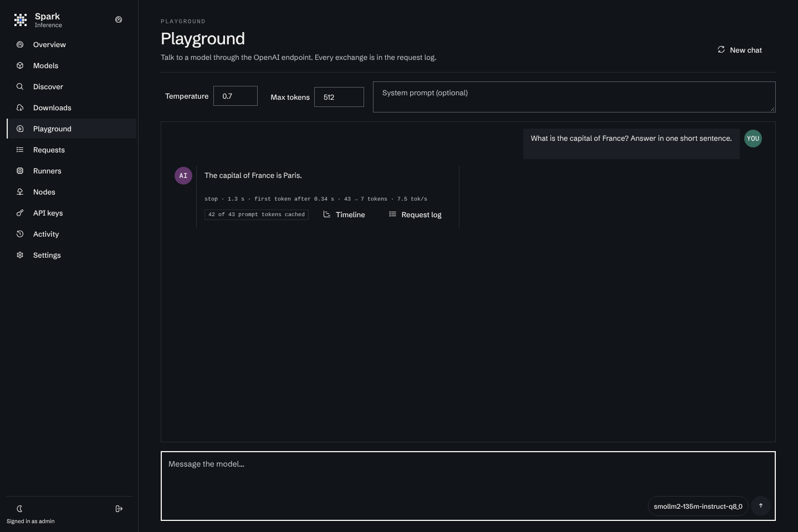Image resolution: width=798 pixels, height=532 pixels.
Task: Click the reply "The capital of France is Paris."
Action: 253,175
